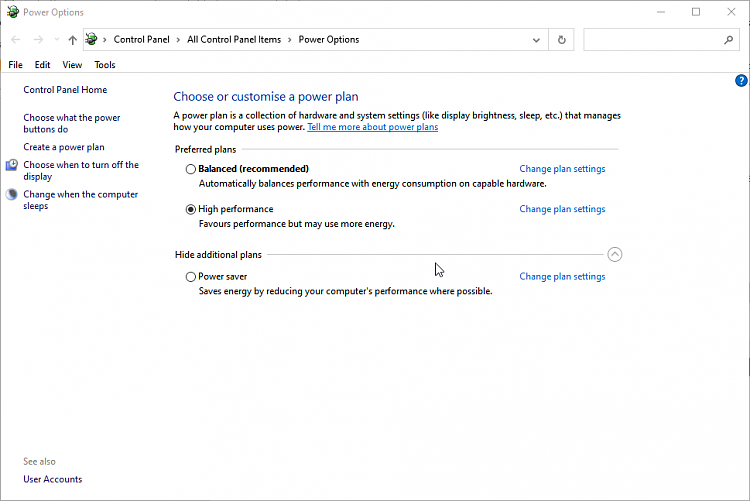Click inside the Control Panel search box
750x501 pixels.
[650, 40]
